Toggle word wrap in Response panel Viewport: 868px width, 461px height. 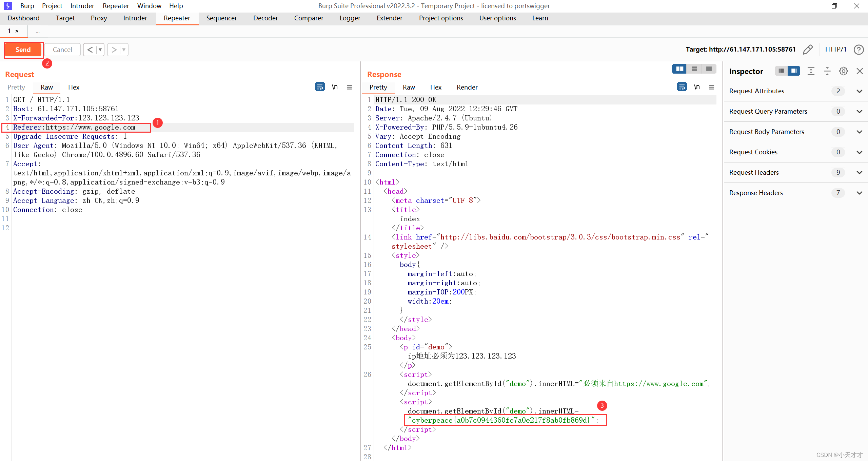pyautogui.click(x=682, y=87)
